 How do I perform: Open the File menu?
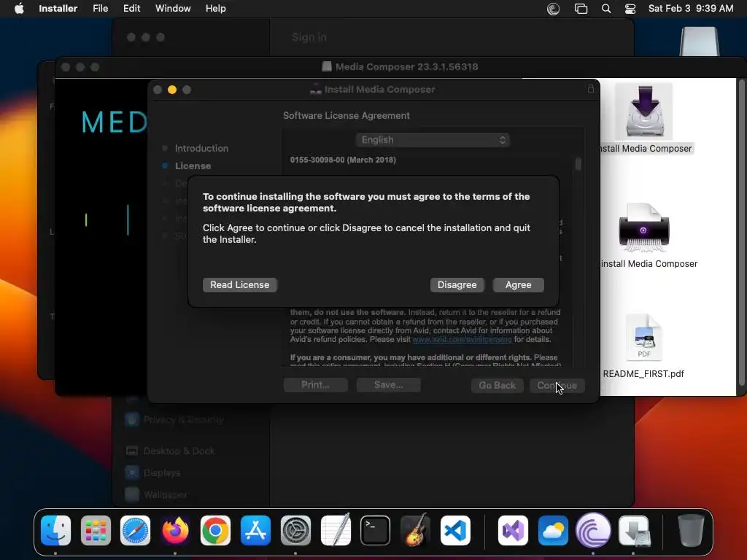tap(100, 9)
